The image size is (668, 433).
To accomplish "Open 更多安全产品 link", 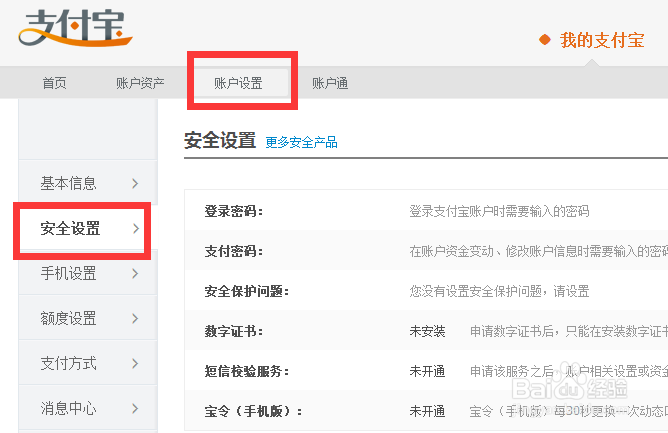I will [301, 142].
